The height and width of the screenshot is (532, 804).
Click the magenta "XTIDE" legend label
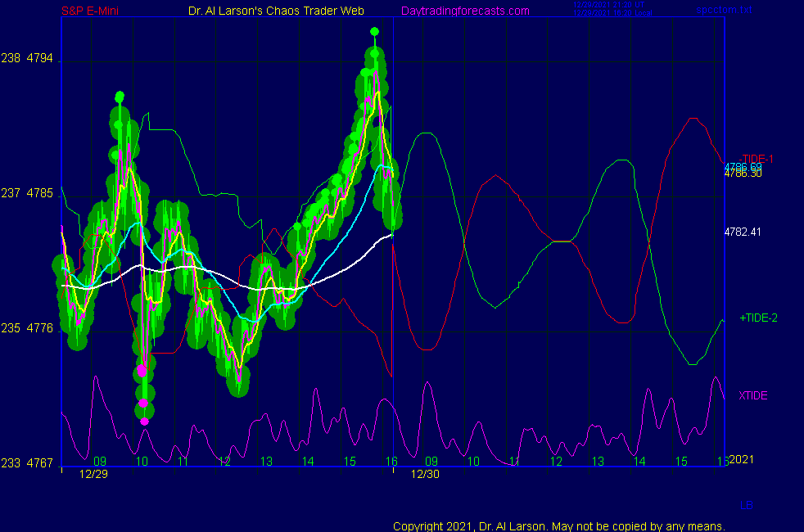[x=752, y=395]
